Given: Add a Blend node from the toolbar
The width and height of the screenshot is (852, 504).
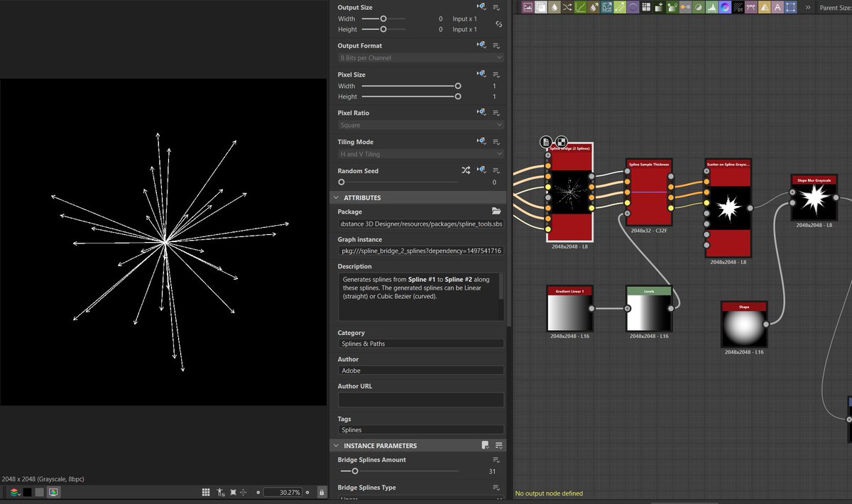Looking at the screenshot, I should click(540, 7).
